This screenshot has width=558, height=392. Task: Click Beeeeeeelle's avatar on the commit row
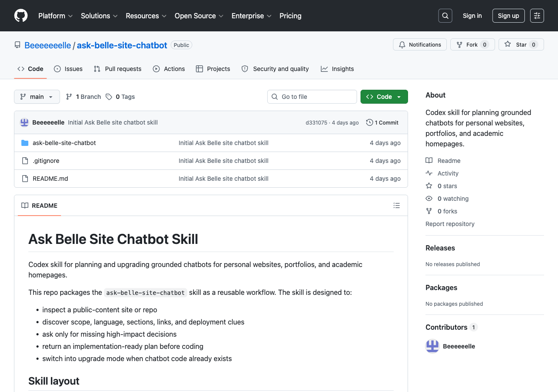[24, 122]
